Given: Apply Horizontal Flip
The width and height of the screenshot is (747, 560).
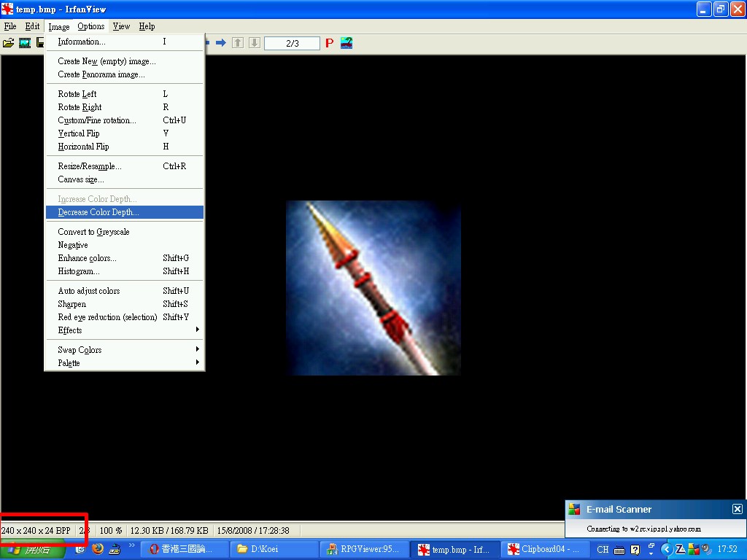Looking at the screenshot, I should coord(125,146).
